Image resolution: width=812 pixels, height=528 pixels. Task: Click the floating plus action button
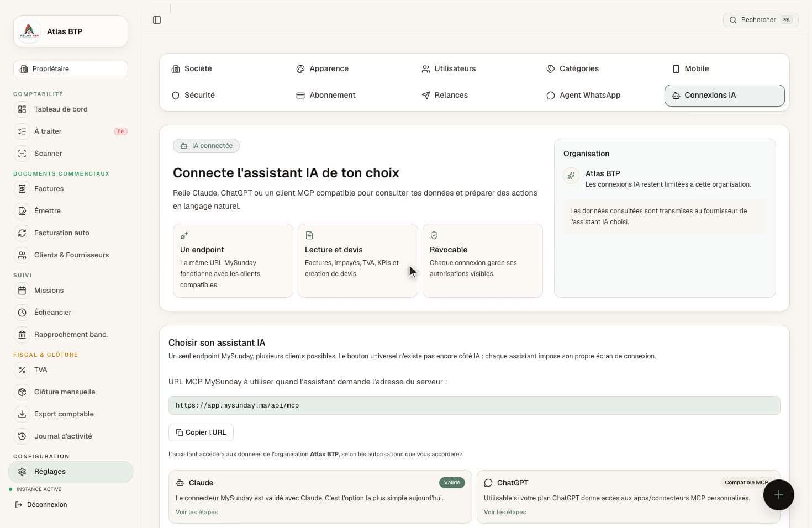[779, 495]
